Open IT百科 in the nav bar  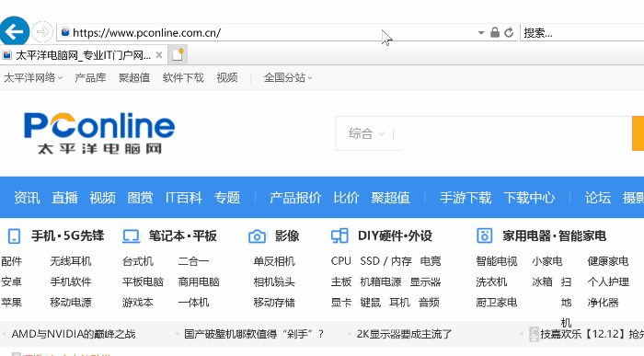tap(184, 198)
